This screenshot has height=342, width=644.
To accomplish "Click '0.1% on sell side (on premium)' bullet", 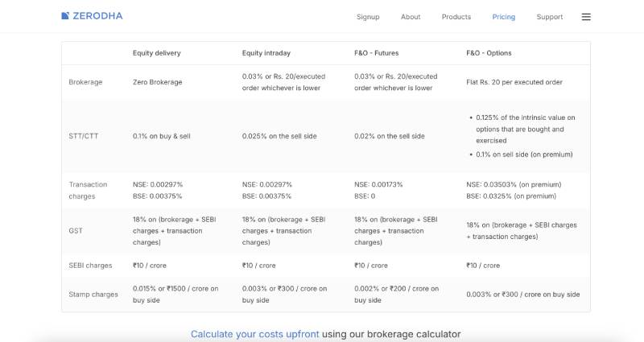I will [x=524, y=155].
